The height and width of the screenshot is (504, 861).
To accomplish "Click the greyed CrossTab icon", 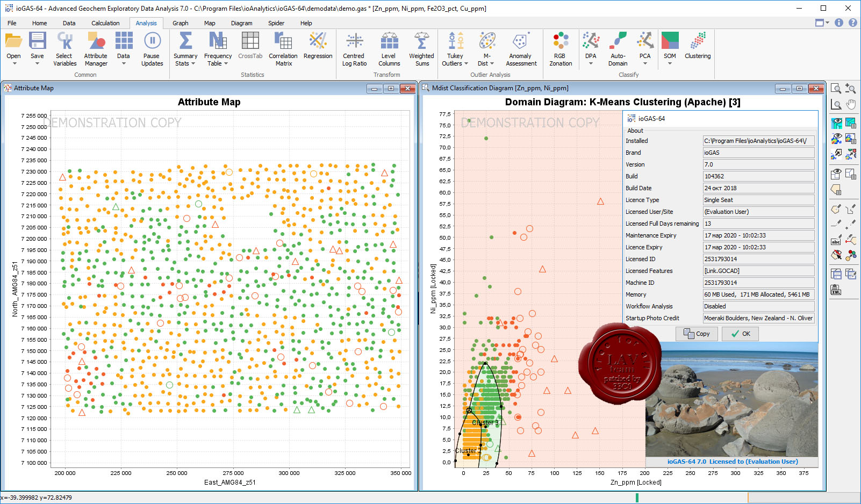I will click(x=250, y=41).
